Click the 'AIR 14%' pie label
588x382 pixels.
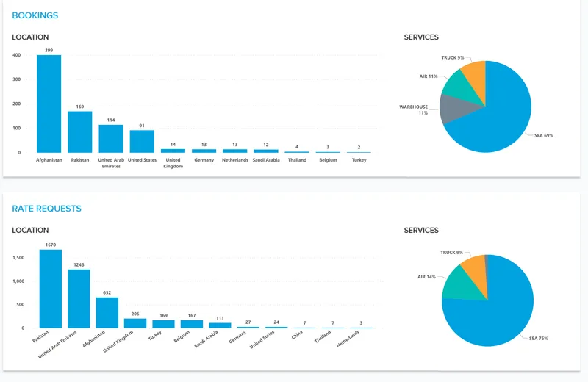[x=427, y=277]
